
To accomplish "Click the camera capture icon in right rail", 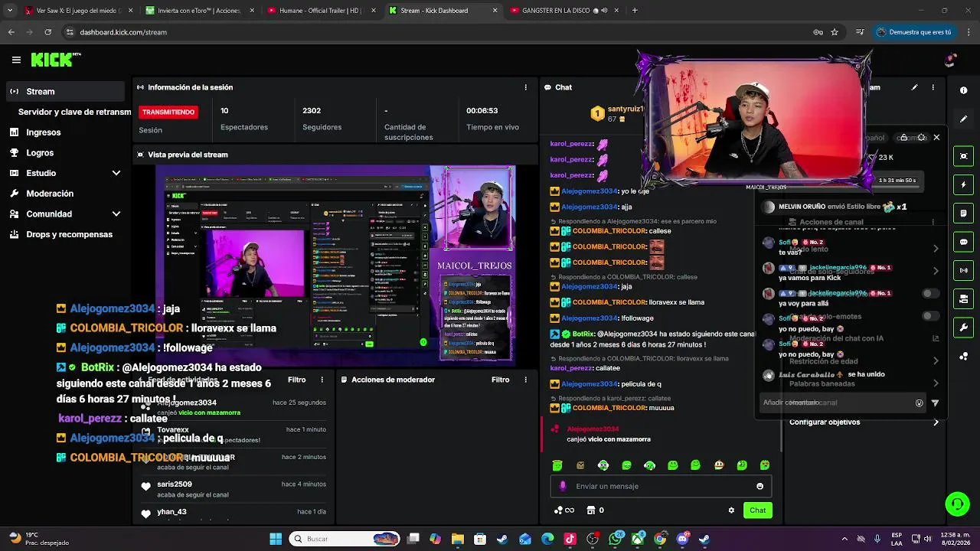I will tap(963, 156).
